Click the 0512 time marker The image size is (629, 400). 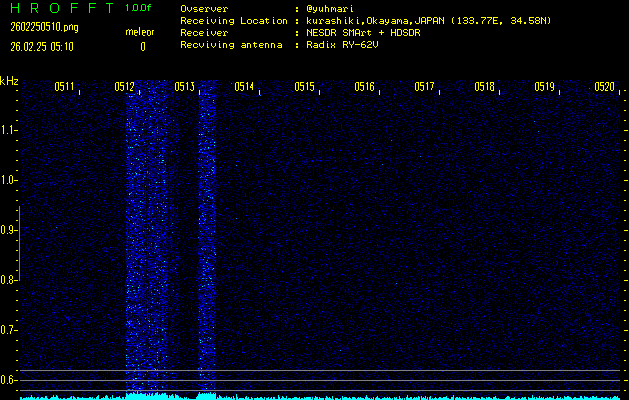124,87
